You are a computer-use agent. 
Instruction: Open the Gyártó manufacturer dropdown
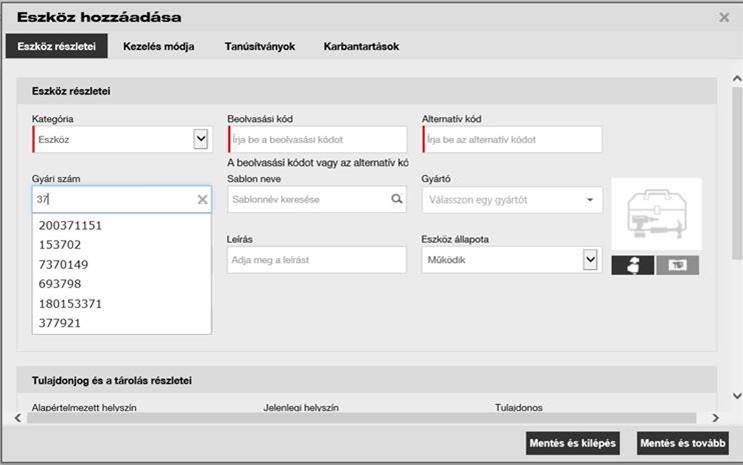590,200
